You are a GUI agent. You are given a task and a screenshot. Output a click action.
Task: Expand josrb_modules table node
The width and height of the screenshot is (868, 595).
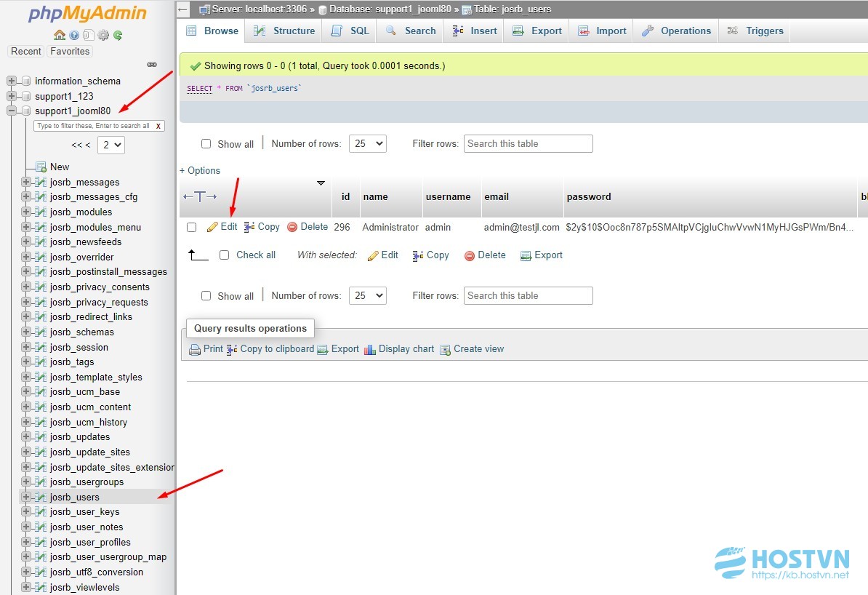coord(25,212)
